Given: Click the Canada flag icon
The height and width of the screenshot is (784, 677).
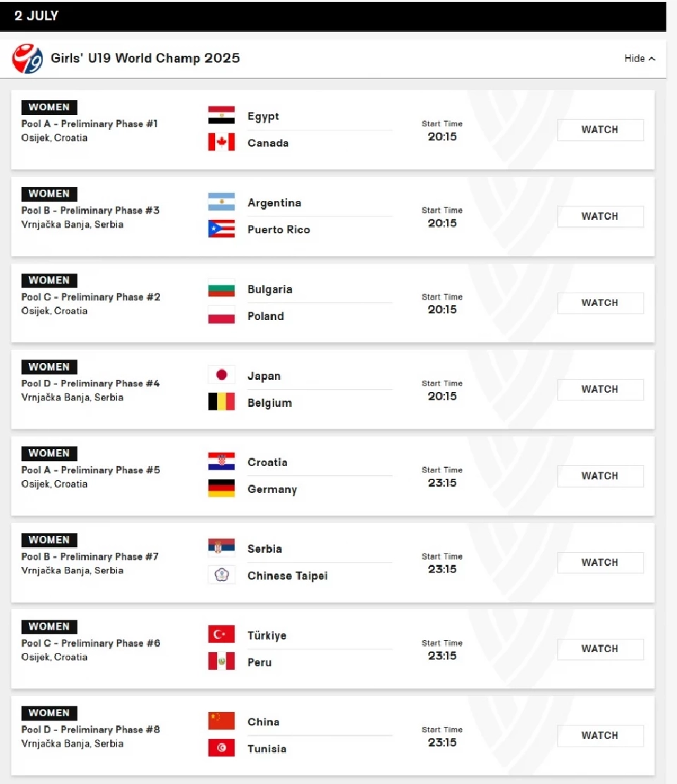Looking at the screenshot, I should (221, 140).
